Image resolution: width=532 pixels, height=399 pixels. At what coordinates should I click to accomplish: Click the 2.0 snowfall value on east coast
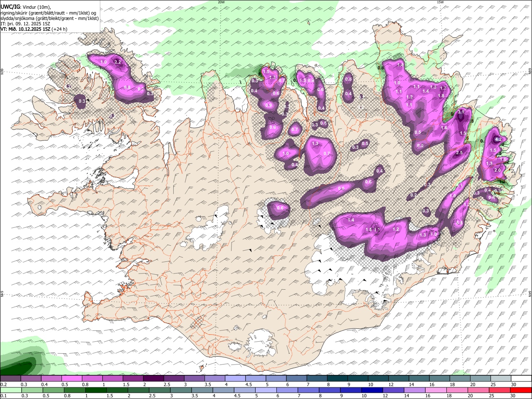(x=497, y=170)
